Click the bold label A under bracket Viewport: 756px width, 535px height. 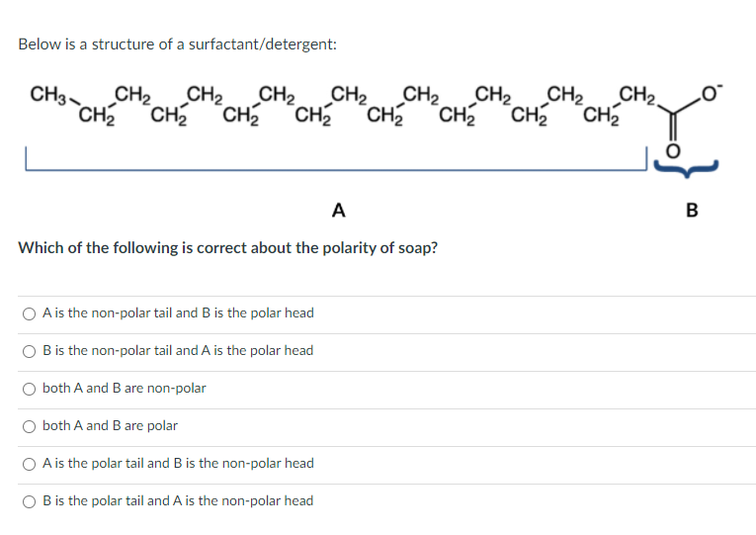tap(338, 211)
